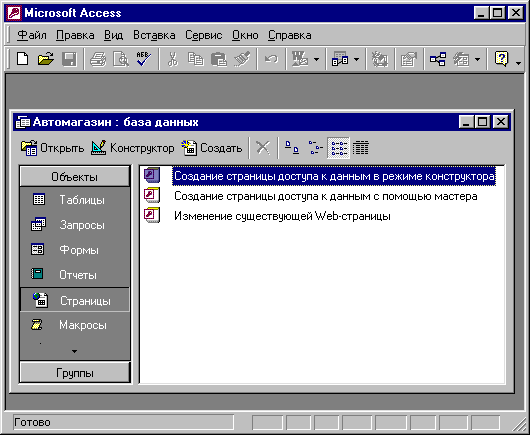Expand the New Object dropdown arrow
Viewport: 530px width, 435px height.
(x=477, y=60)
